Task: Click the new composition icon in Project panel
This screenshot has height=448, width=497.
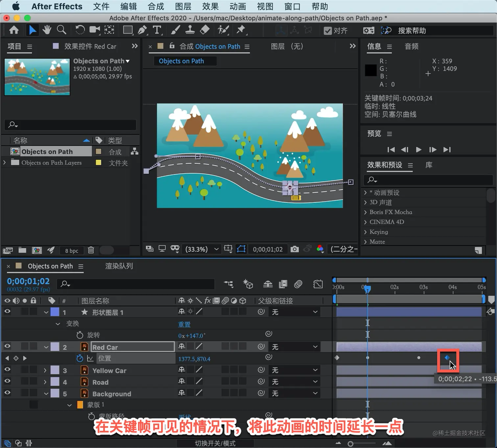Action: [37, 250]
